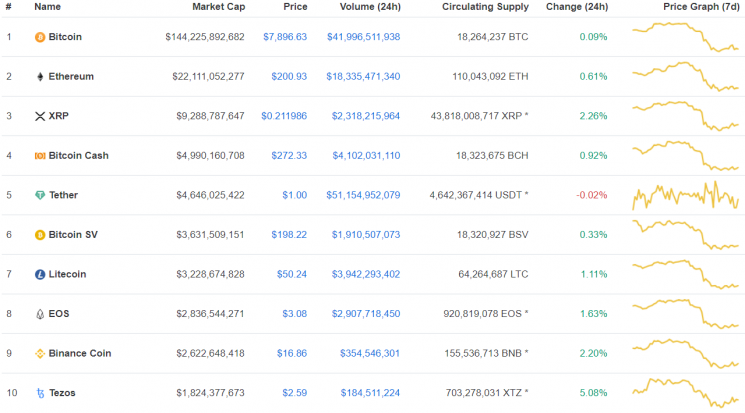Screen dimensions: 745x413
Task: Click supply 110,043,092 ETH
Action: pyautogui.click(x=490, y=76)
